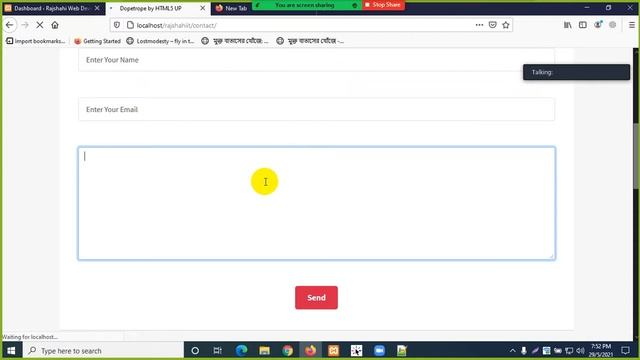Open the volume tray icon
The height and width of the screenshot is (360, 640).
580,351
